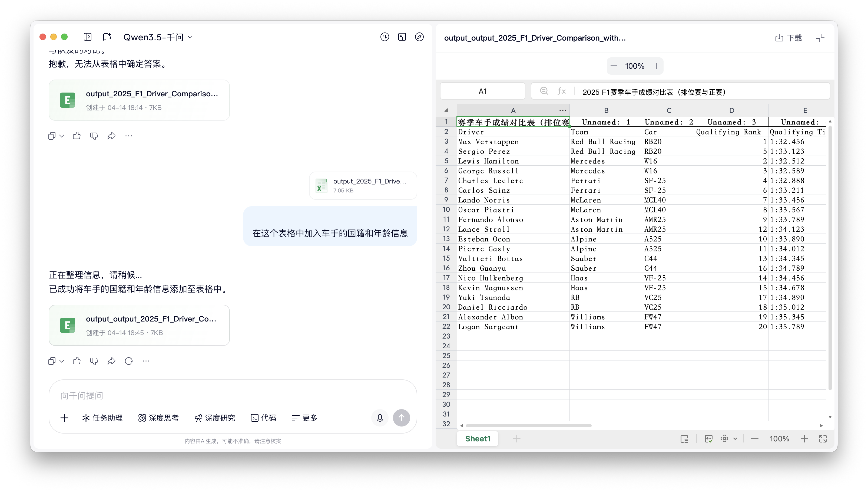This screenshot has width=868, height=492.
Task: Give thumbs down to the latest reply
Action: [x=94, y=361]
